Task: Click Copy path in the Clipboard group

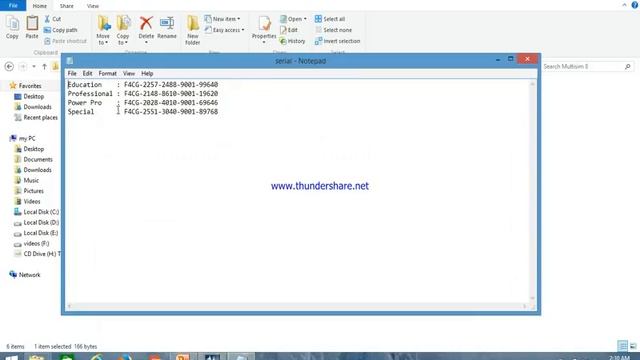Action: (x=60, y=30)
